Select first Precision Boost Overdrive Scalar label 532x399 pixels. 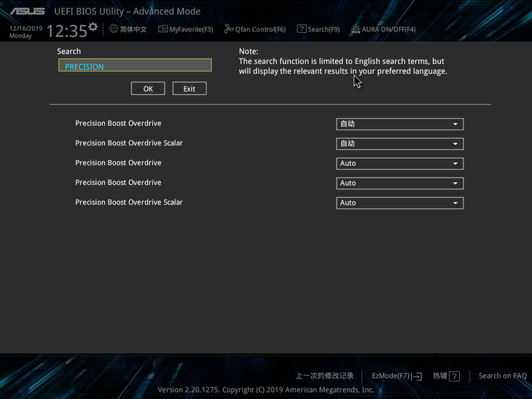129,143
